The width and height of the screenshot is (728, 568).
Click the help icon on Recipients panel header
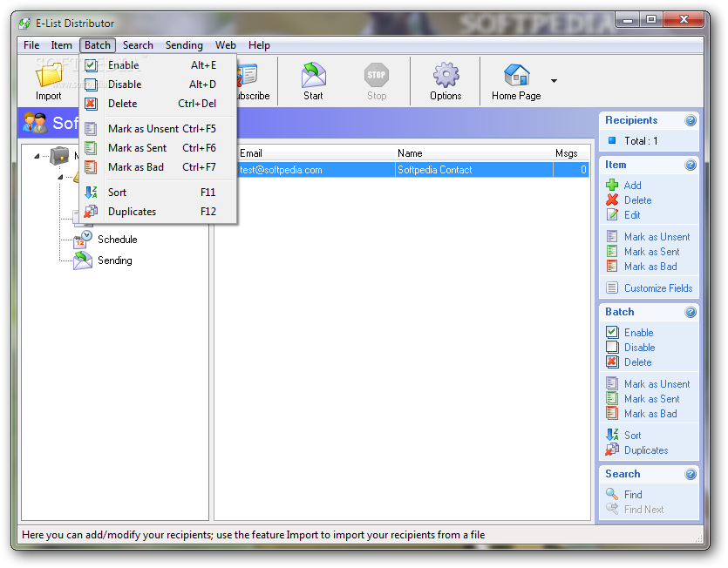point(691,120)
